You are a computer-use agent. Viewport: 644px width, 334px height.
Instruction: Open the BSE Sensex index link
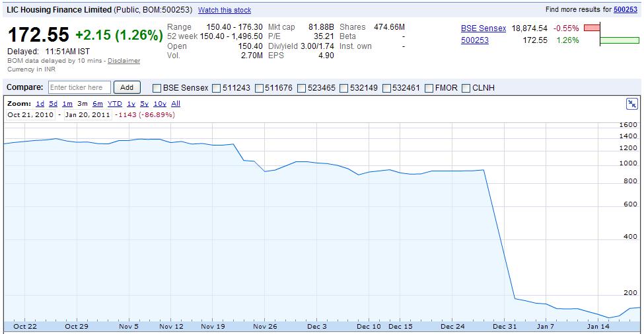click(483, 28)
